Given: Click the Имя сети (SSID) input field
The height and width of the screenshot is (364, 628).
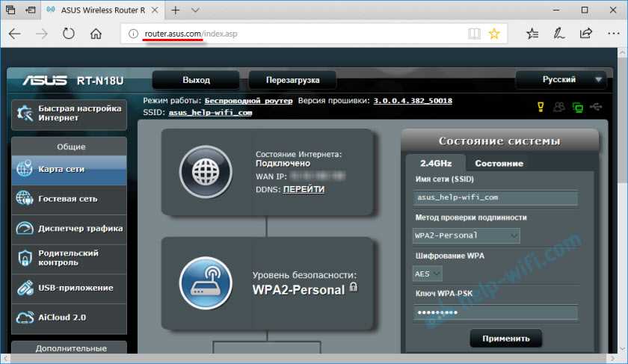Looking at the screenshot, I should coord(496,197).
